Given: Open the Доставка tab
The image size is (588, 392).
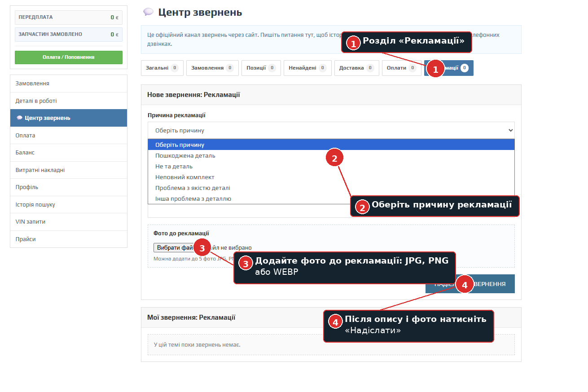Looking at the screenshot, I should [x=356, y=68].
